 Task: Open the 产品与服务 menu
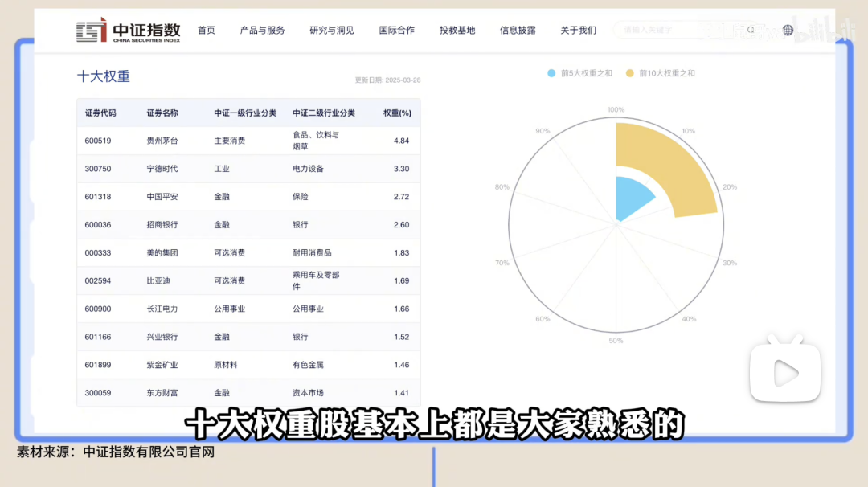tap(262, 31)
